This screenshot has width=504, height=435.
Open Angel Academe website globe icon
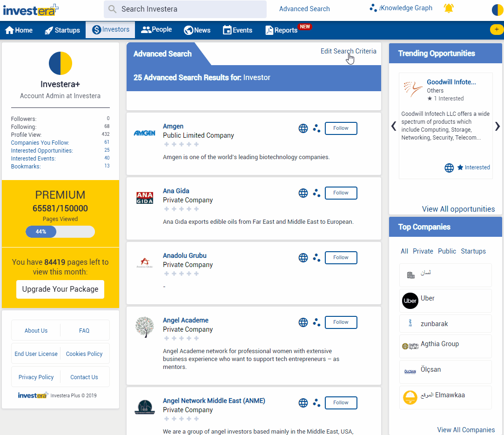[x=303, y=322]
